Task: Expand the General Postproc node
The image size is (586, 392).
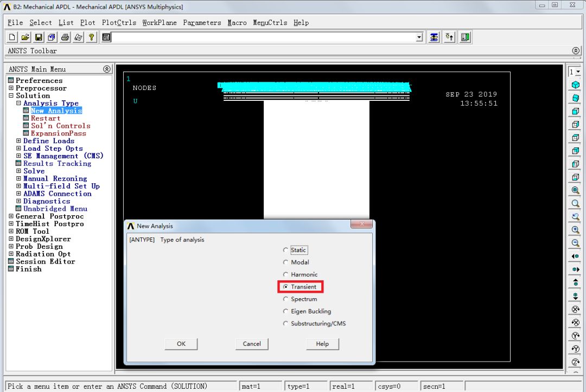Action: click(x=11, y=216)
